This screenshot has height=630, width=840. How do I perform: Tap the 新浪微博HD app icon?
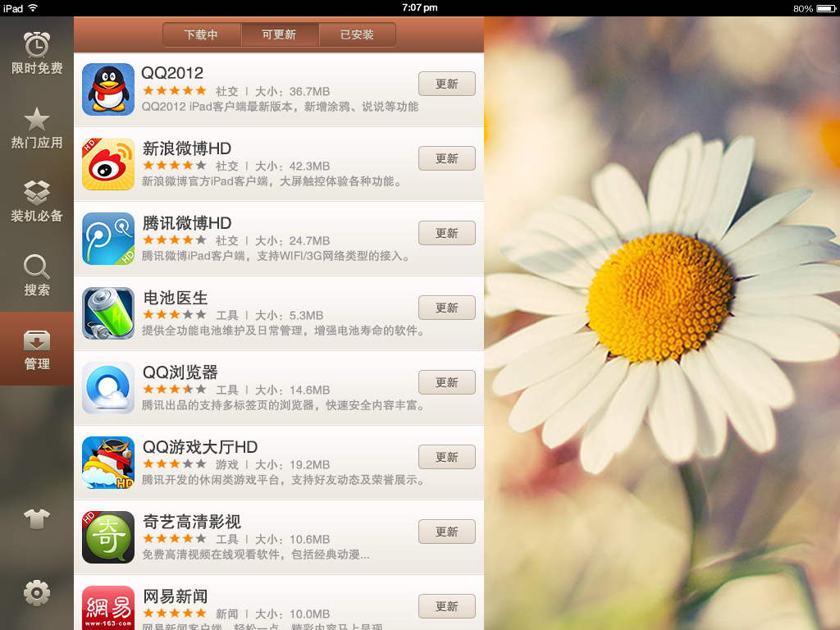[x=108, y=164]
